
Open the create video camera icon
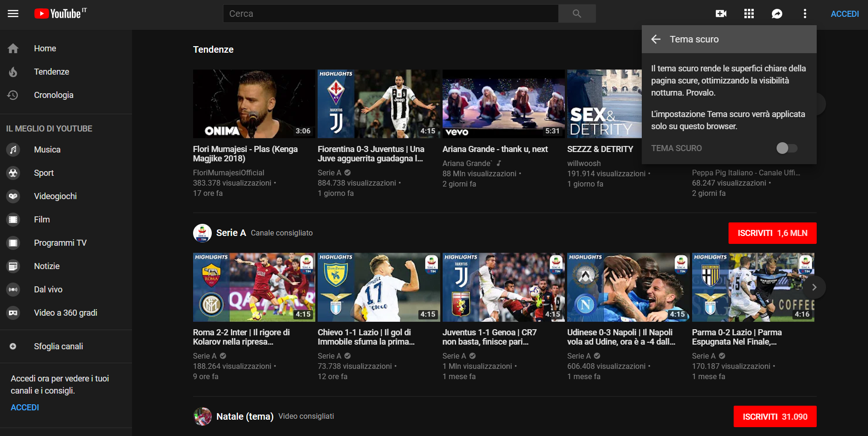click(721, 14)
